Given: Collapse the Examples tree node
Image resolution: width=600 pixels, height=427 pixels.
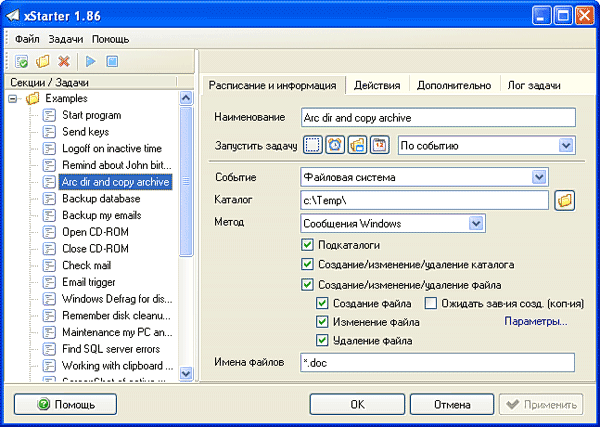Looking at the screenshot, I should [x=13, y=99].
